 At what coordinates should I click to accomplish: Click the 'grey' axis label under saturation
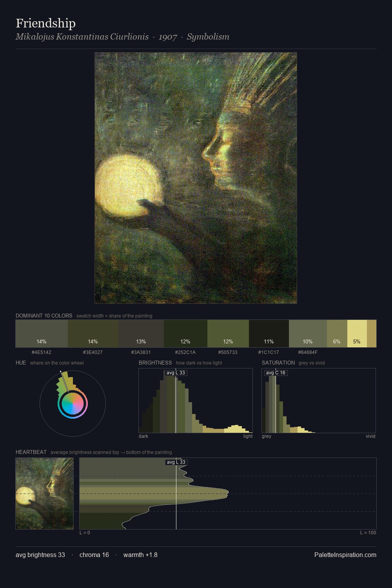[267, 436]
